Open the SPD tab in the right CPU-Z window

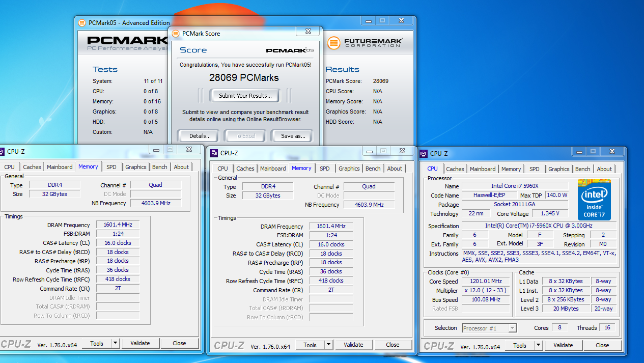point(534,169)
